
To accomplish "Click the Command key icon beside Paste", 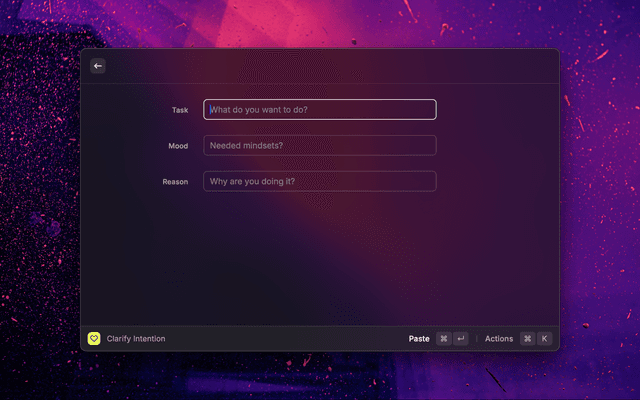I will [444, 339].
